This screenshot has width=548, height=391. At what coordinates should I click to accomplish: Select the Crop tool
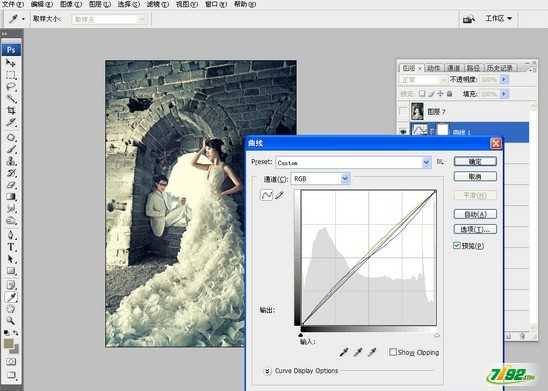(x=11, y=111)
